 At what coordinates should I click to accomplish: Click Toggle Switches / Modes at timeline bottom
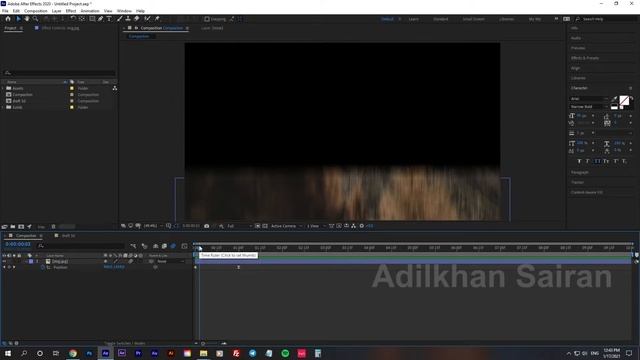pyautogui.click(x=124, y=343)
